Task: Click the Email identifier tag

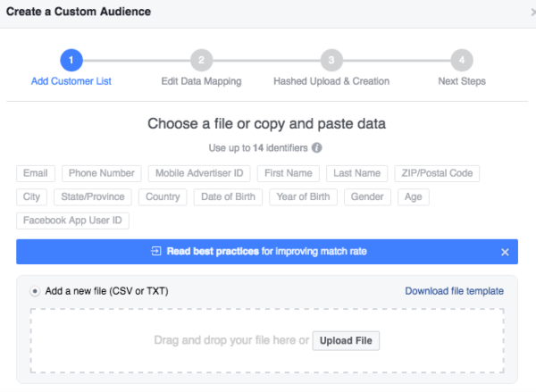Action: point(36,173)
